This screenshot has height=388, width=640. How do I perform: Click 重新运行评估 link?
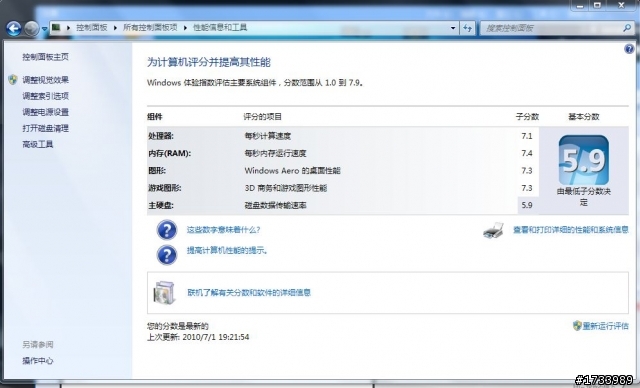605,326
